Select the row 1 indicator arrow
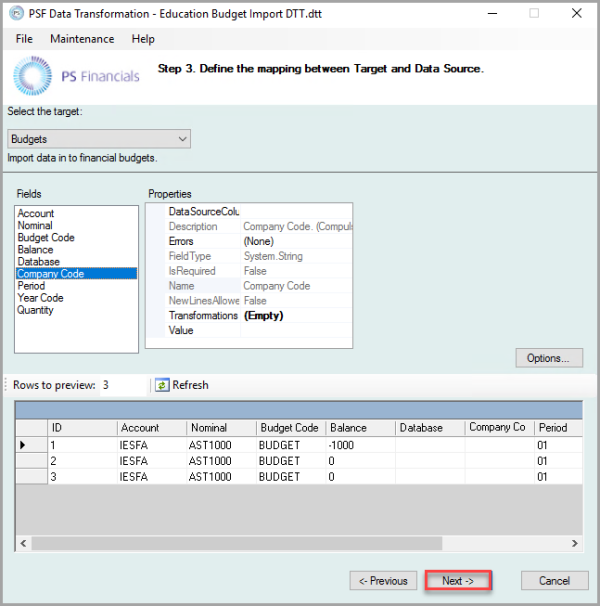This screenshot has height=606, width=600. (23, 444)
